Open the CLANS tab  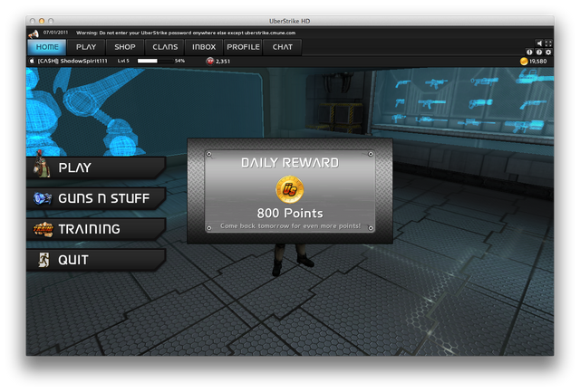click(x=165, y=47)
